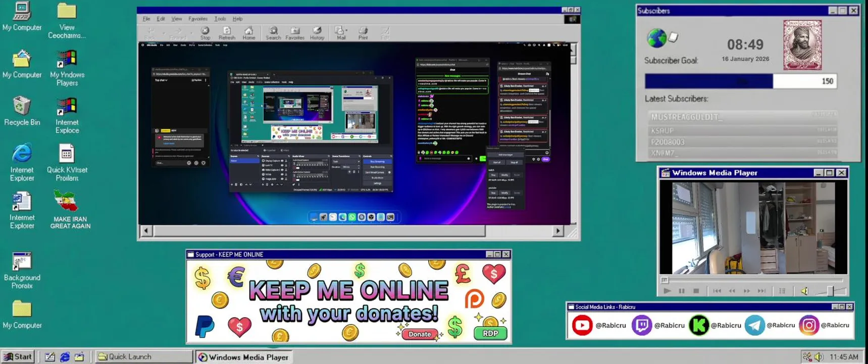Click the Stop toolbar icon in browser

(205, 33)
